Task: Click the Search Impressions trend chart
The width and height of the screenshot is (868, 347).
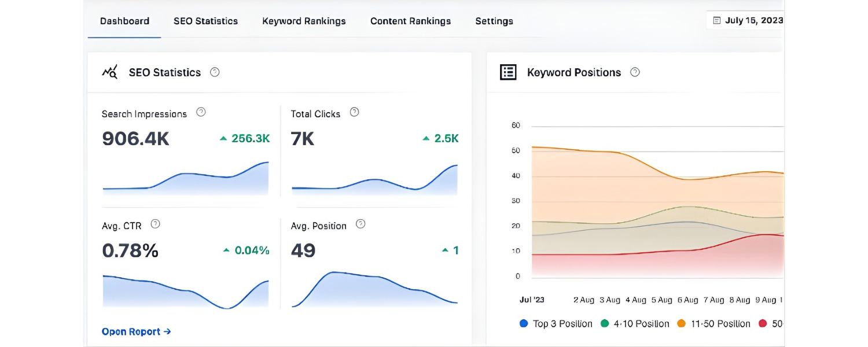Action: (x=185, y=179)
